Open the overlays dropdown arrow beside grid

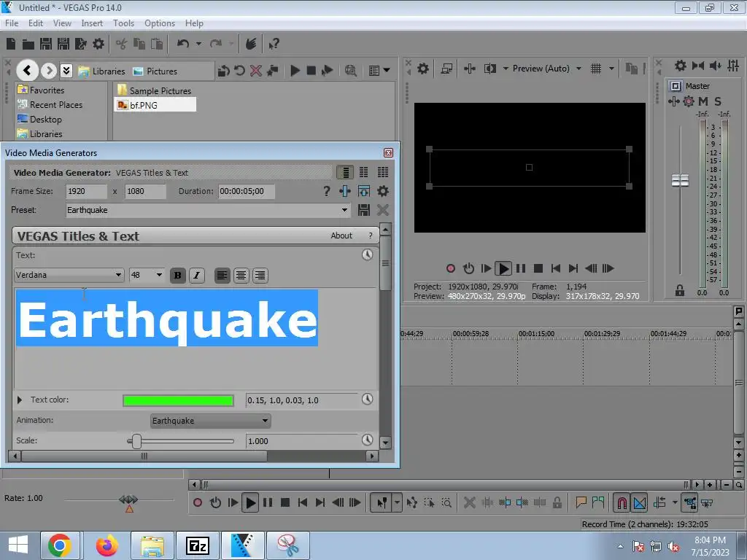(611, 69)
